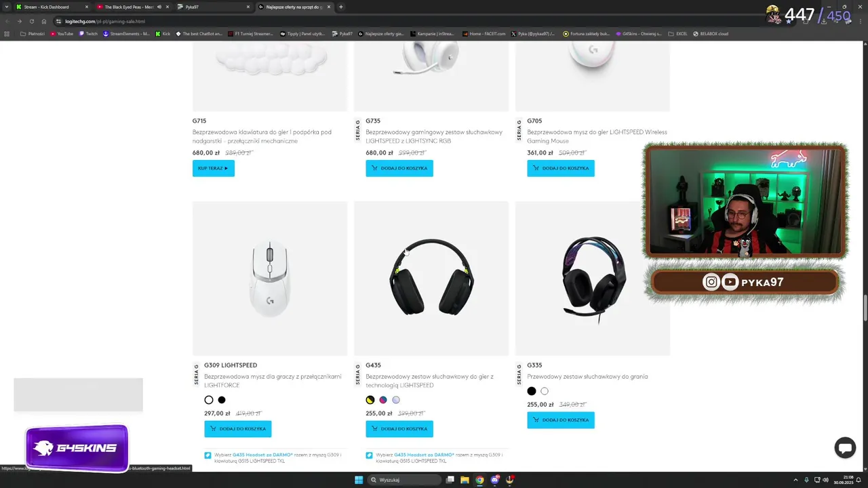Click the browser Home icon
868x488 pixels.
(x=44, y=21)
